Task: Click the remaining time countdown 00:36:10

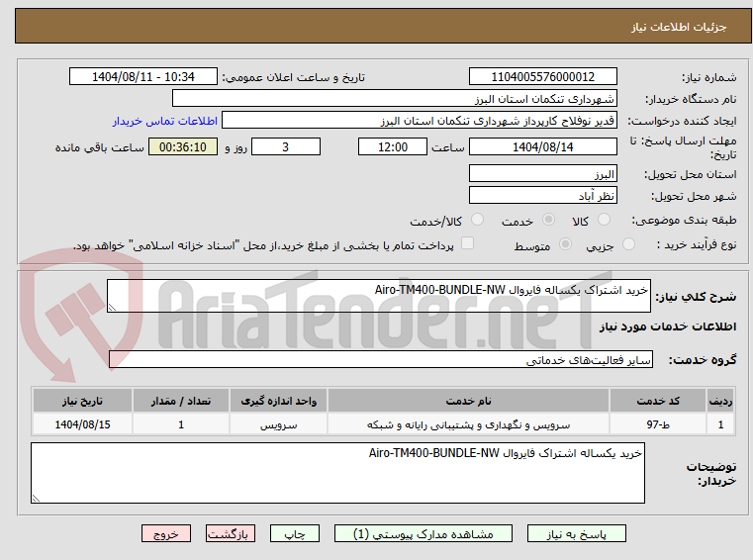Action: coord(183,147)
